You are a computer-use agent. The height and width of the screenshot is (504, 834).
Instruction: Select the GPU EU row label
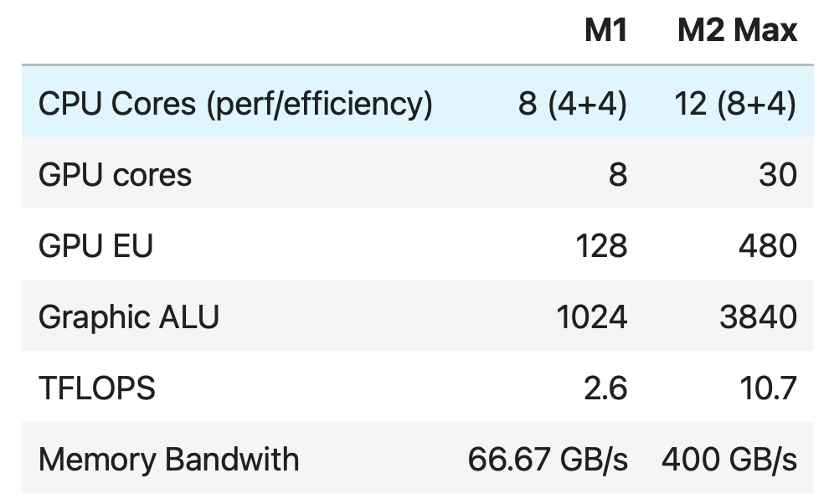point(95,246)
